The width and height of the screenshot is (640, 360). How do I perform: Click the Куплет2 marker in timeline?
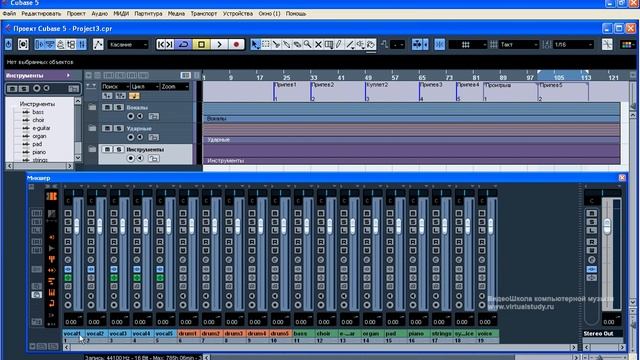[377, 85]
